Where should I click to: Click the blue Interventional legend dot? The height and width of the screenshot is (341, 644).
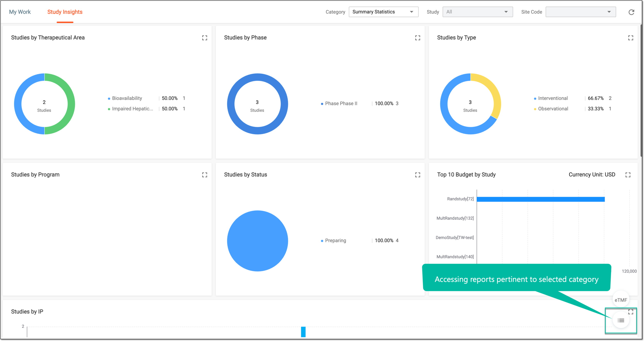tap(535, 99)
